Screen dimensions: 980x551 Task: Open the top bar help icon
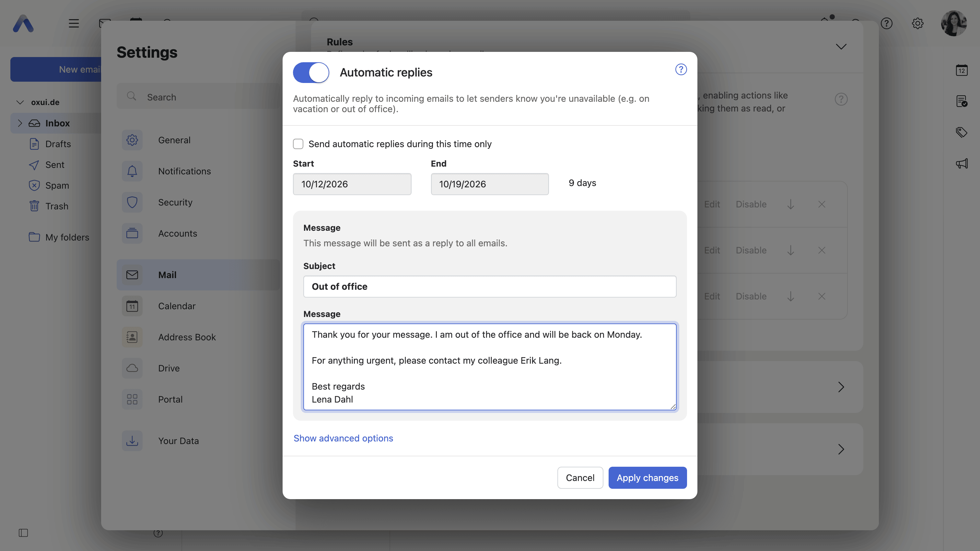click(x=886, y=24)
